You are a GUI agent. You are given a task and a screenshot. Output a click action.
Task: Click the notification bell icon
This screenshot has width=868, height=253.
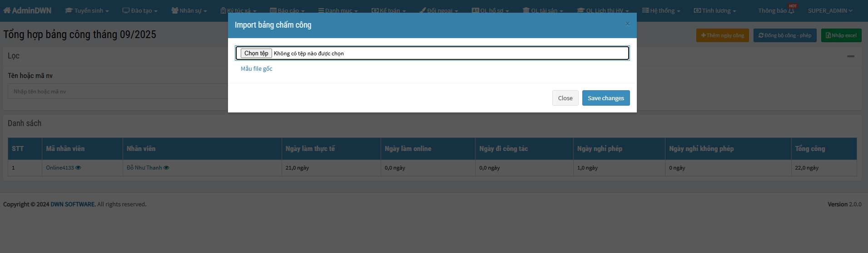click(x=791, y=11)
